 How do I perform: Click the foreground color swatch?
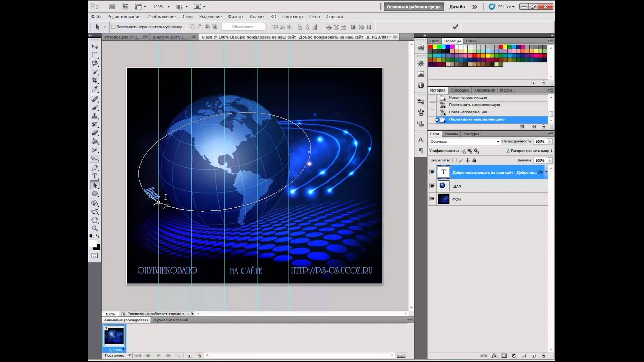93,243
